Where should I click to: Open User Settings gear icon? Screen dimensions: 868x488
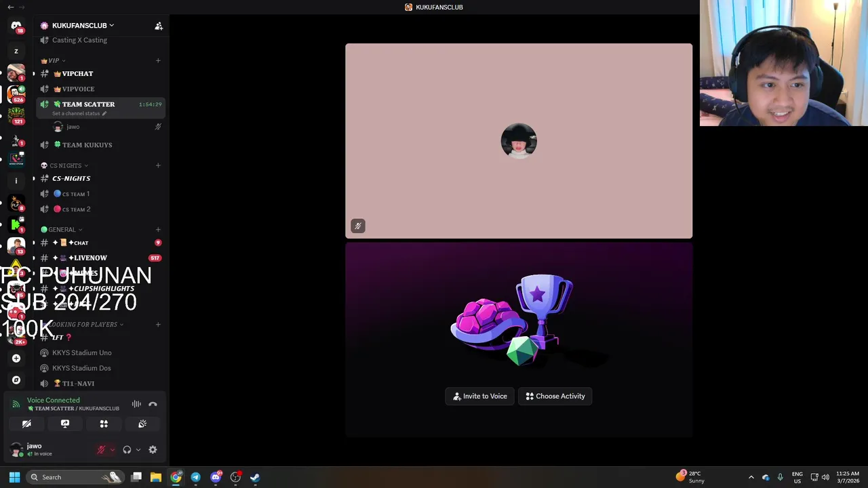tap(153, 449)
